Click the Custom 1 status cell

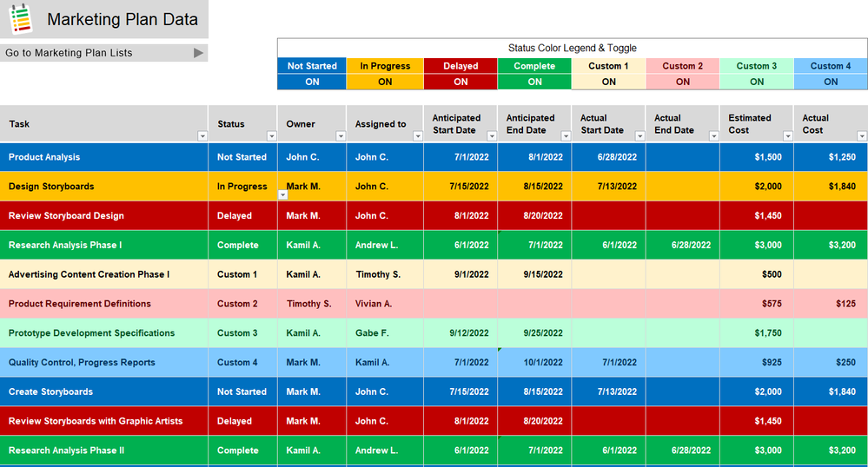tap(243, 274)
